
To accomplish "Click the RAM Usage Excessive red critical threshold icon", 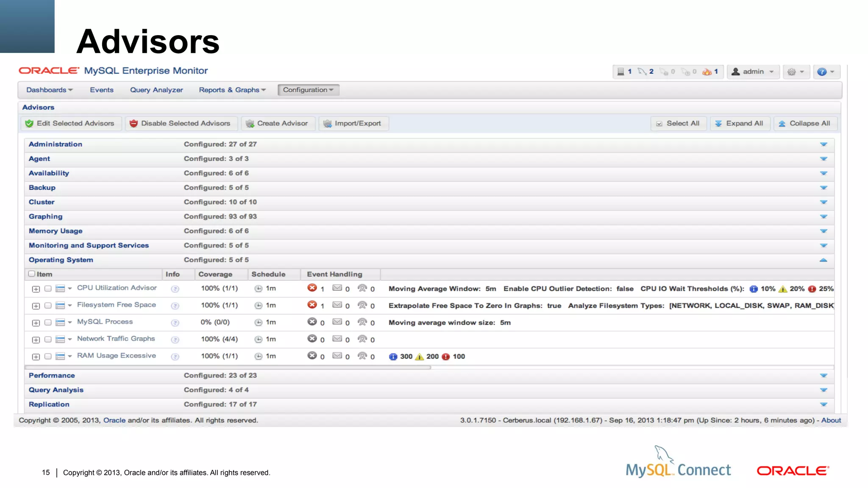I will (x=446, y=357).
